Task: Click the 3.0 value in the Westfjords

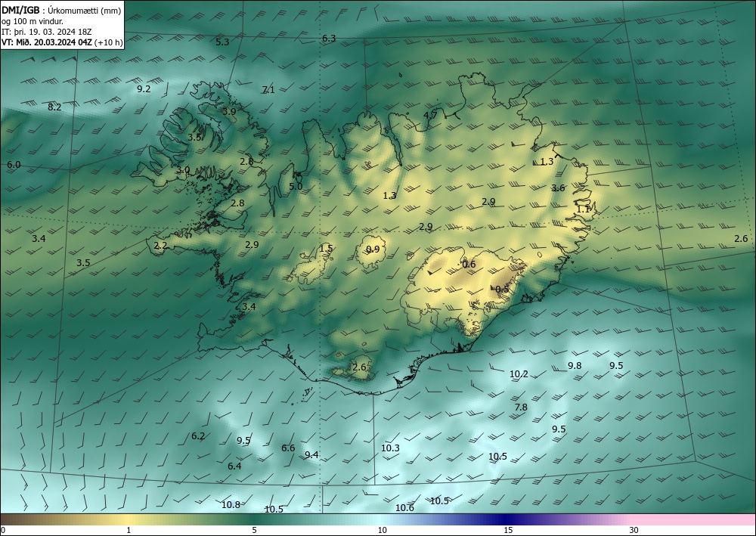Action: pos(183,169)
